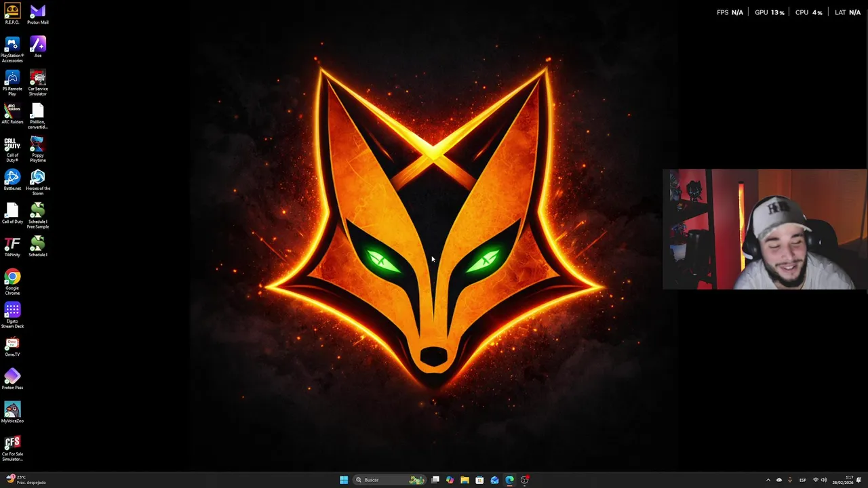
Task: Select the ARC Raiders desktop icon
Action: 12,113
